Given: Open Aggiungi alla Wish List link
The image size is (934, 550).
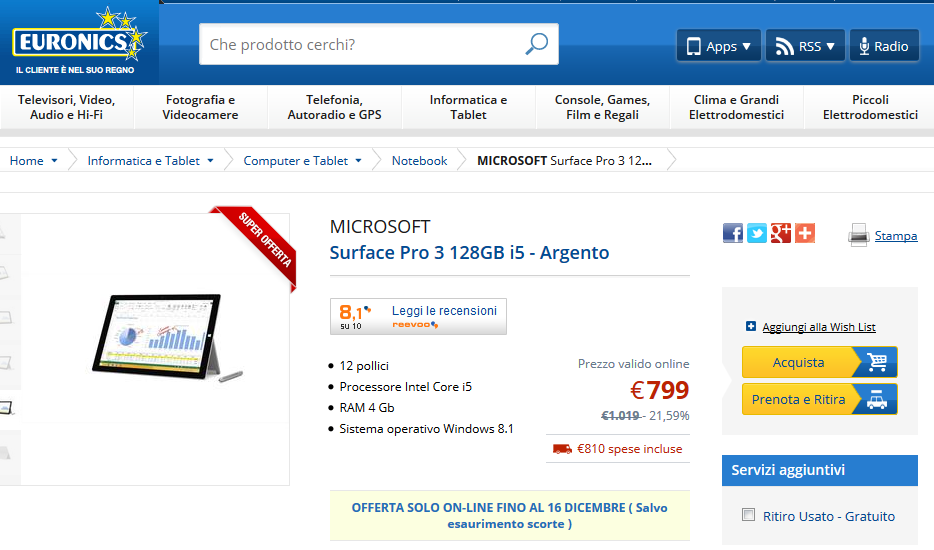Looking at the screenshot, I should [x=818, y=327].
